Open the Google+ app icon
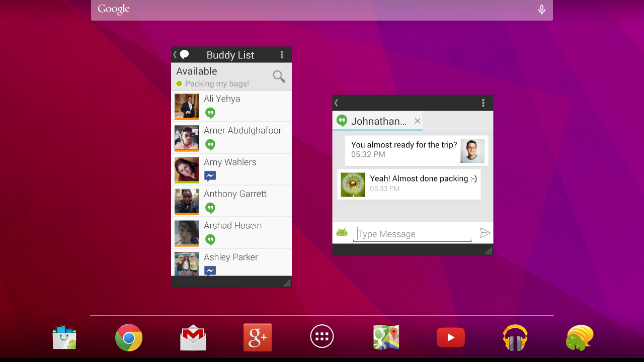This screenshot has width=644, height=362. [258, 337]
